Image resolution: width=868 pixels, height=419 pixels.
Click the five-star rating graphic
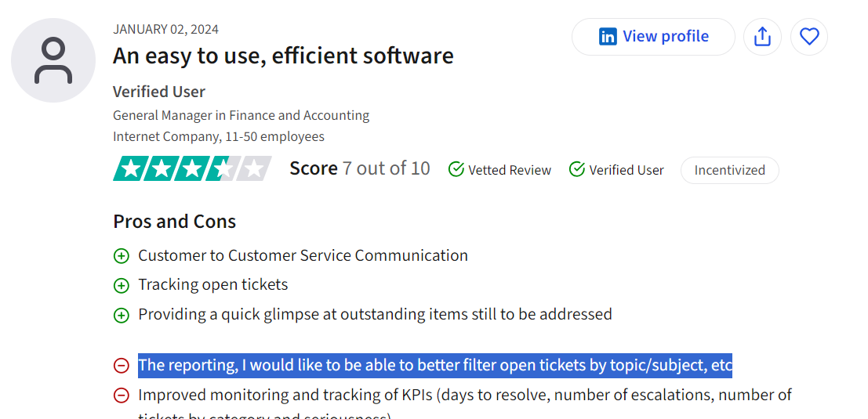click(192, 168)
